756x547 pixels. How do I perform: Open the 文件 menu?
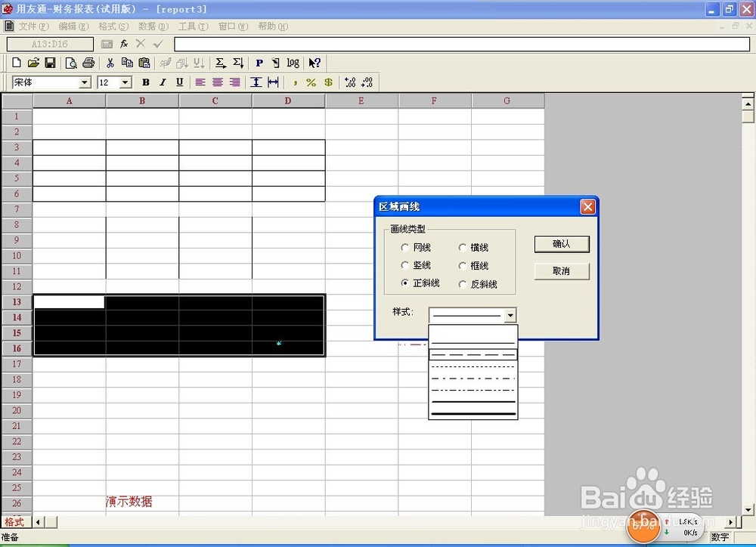pos(34,26)
